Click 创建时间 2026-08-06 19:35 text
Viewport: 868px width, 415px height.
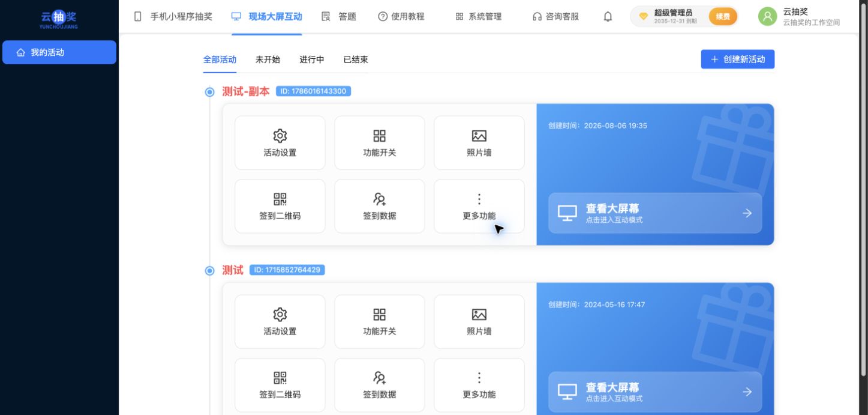point(597,126)
